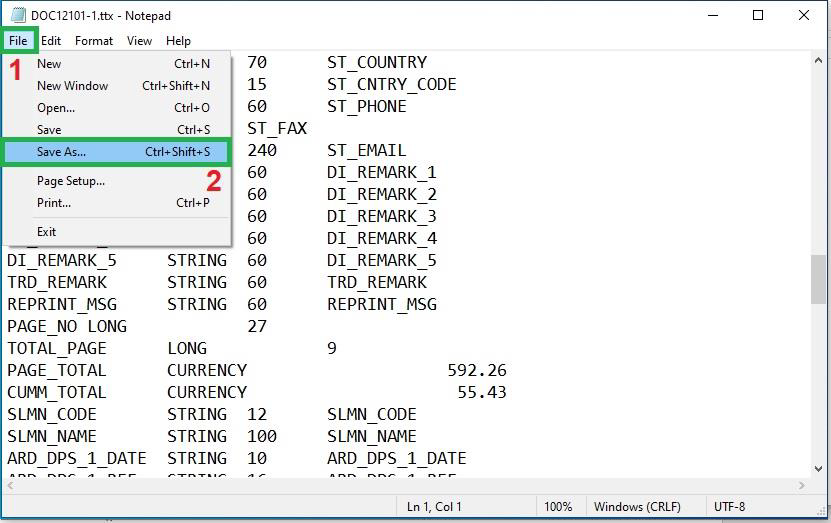Click the horizontal scrollbar left arrow
Screen dimensions: 831x523
point(10,485)
